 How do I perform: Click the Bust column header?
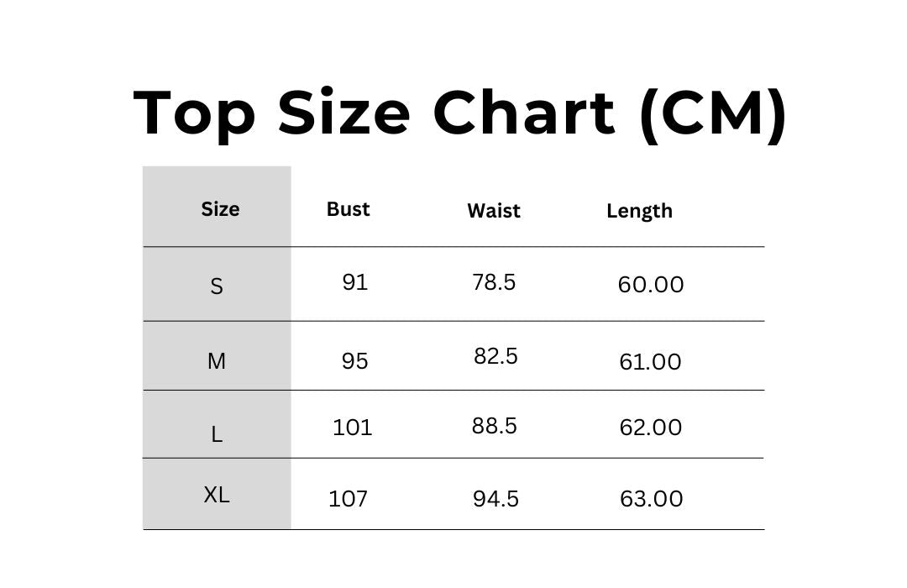(x=348, y=209)
